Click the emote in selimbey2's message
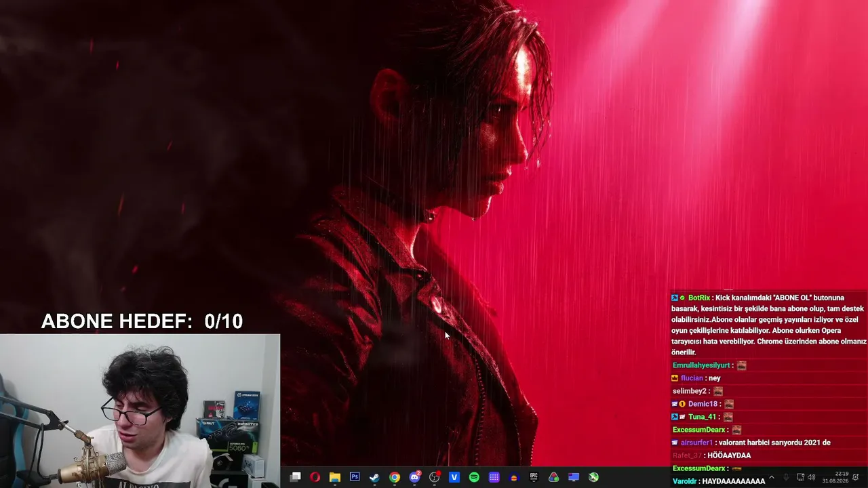868x488 pixels. click(x=718, y=391)
